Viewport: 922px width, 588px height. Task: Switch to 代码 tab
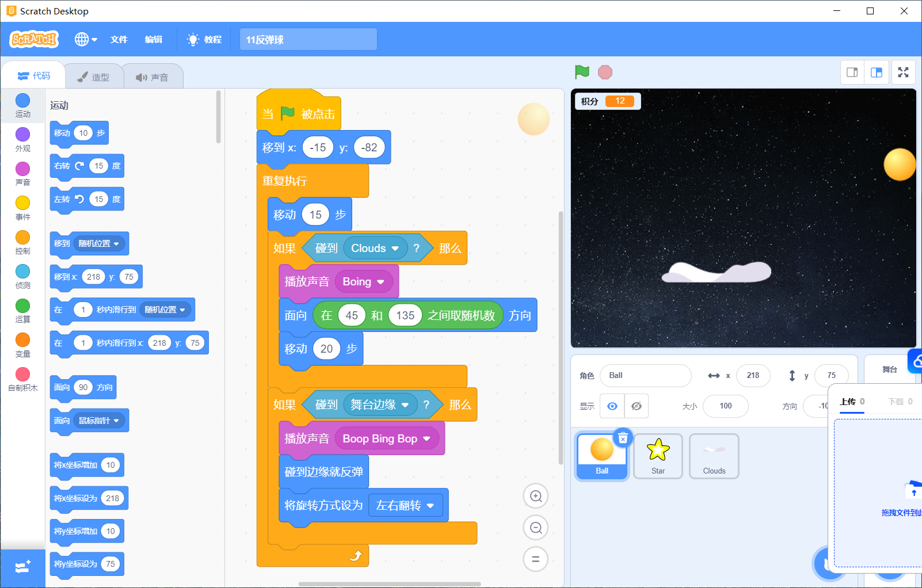pos(34,75)
